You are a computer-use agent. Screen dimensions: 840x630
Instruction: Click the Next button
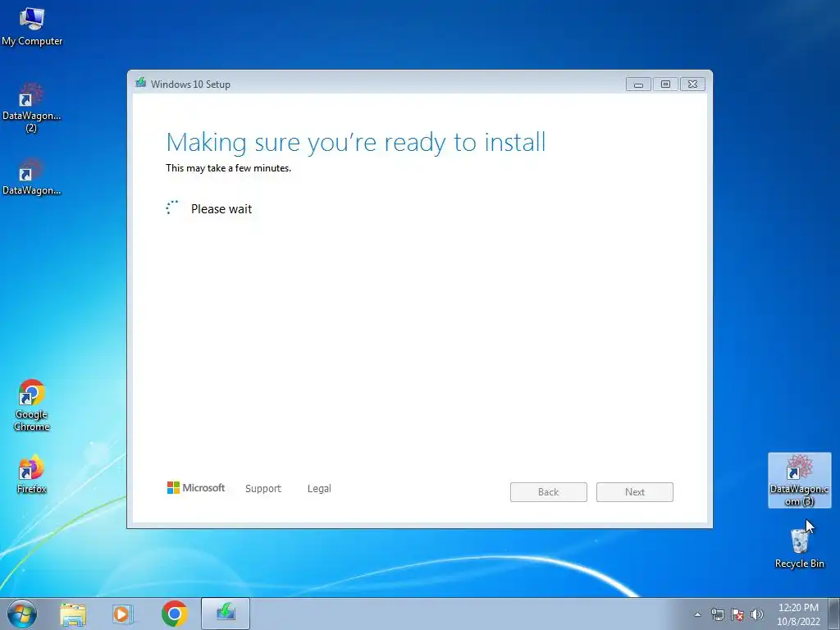[x=635, y=492]
